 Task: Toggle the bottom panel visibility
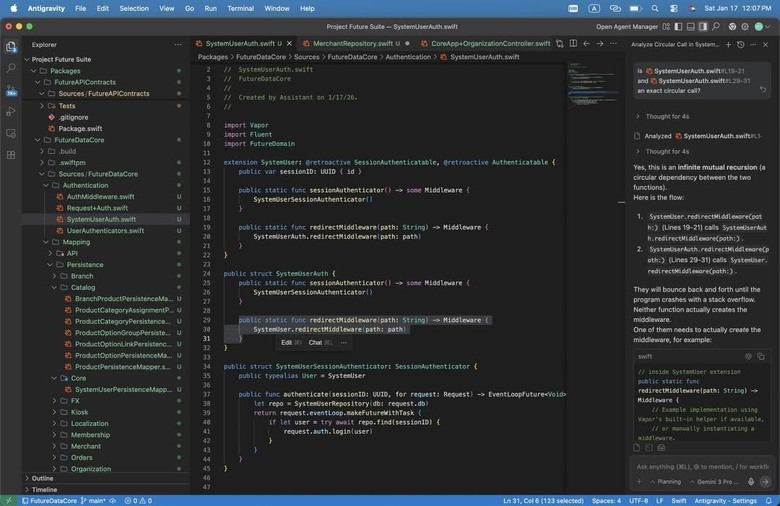691,26
